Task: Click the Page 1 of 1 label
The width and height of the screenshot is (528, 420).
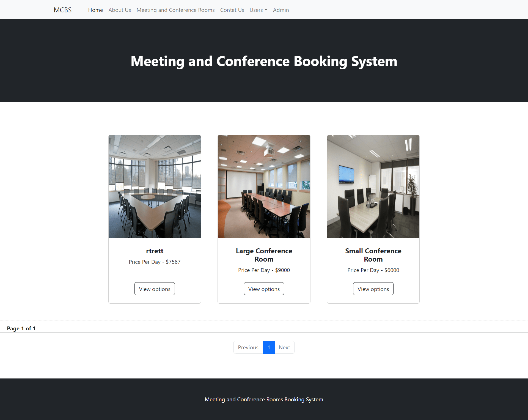Action: [21, 328]
